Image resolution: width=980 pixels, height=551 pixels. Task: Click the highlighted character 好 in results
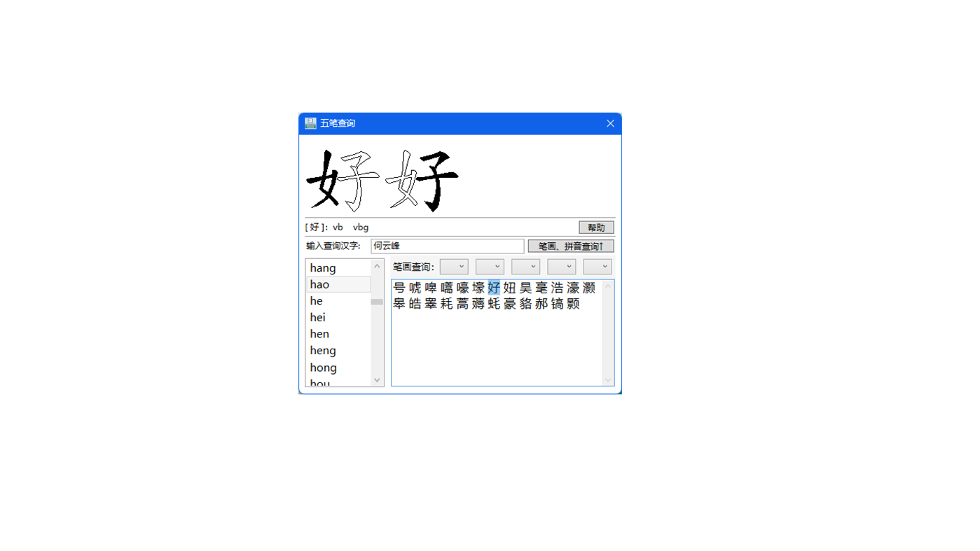pos(493,287)
